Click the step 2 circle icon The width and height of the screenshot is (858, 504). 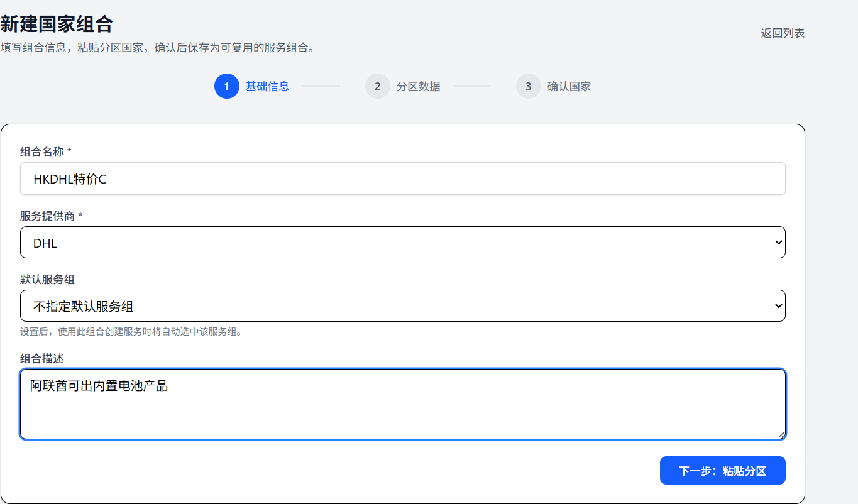pos(377,87)
